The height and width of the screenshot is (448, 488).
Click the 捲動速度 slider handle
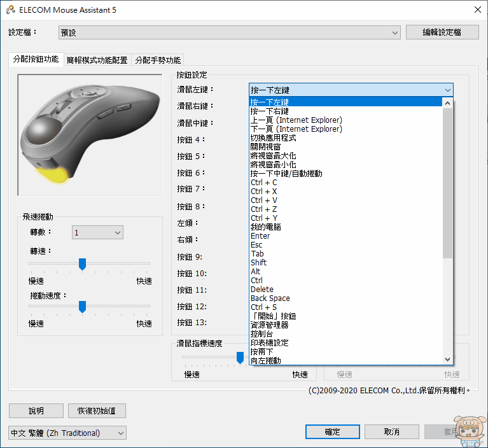(82, 307)
